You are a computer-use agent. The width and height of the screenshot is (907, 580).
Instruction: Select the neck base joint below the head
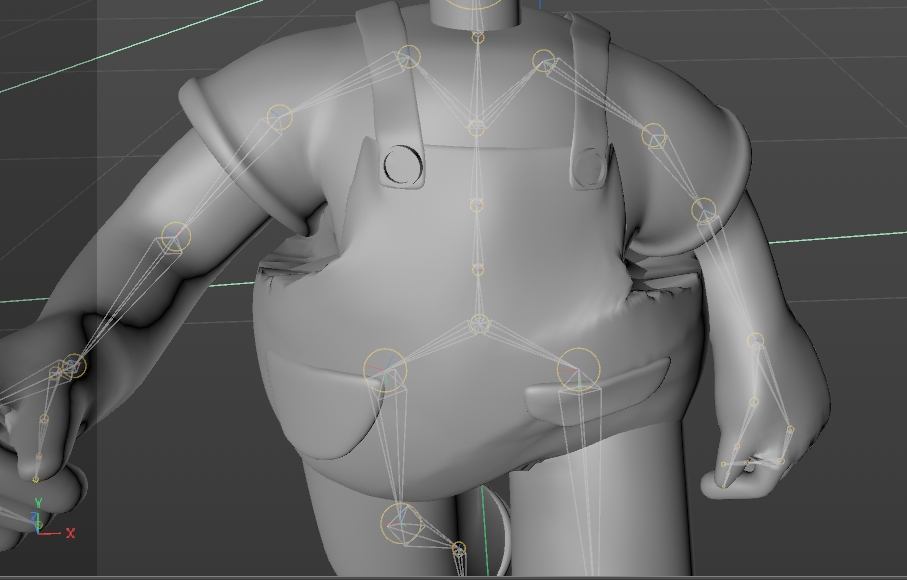click(x=478, y=38)
